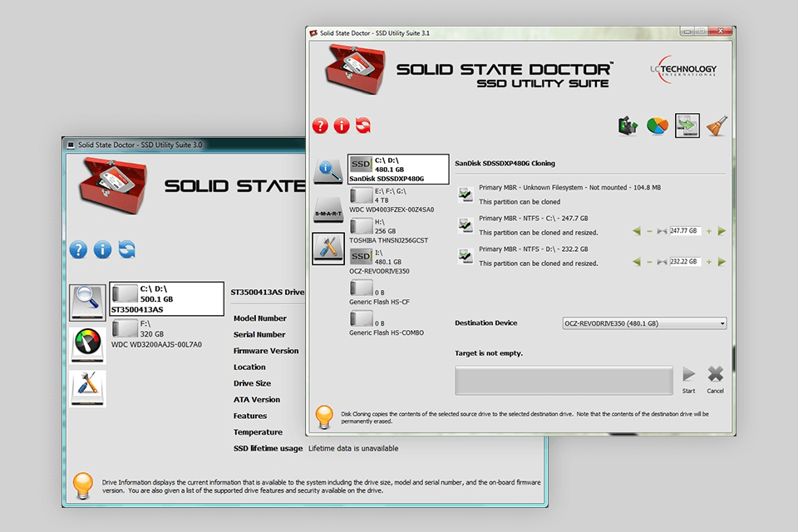Select the SanDisk SDSSDXP480G drive
798x532 pixels.
click(x=398, y=169)
